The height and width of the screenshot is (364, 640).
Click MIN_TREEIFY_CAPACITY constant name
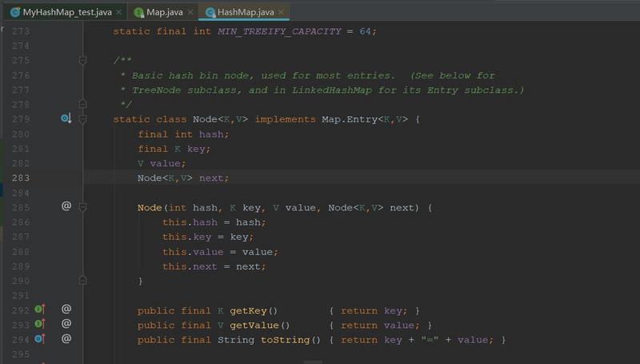point(279,31)
